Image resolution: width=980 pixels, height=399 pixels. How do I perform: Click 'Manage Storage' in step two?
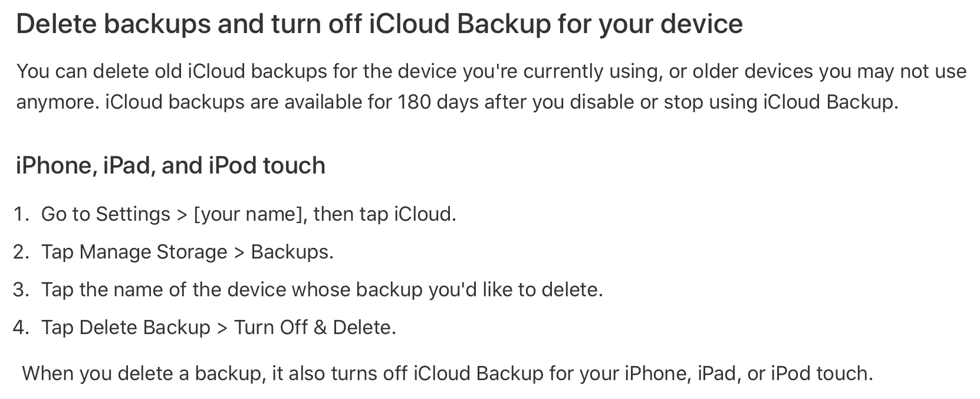[153, 252]
